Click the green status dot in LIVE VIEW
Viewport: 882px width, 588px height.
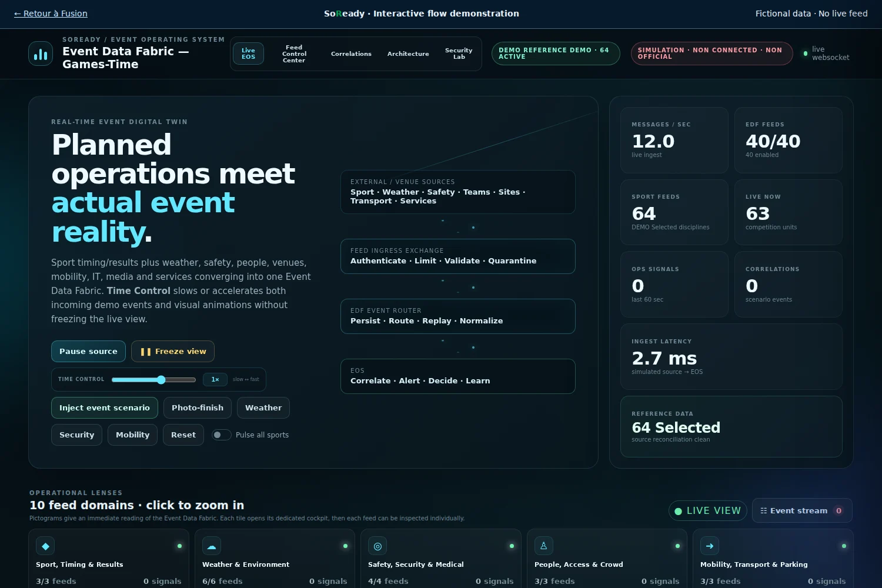point(678,511)
